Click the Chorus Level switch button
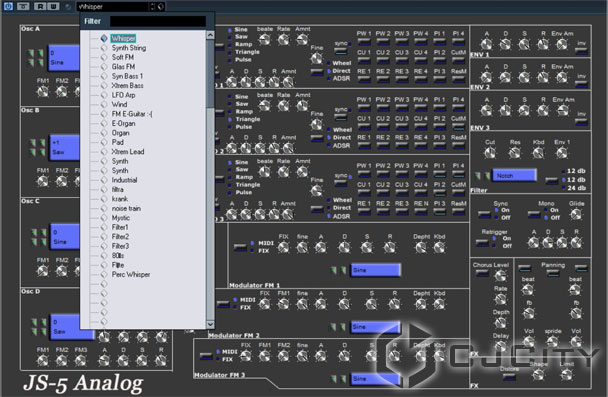Image resolution: width=608 pixels, height=397 pixels. point(482,273)
